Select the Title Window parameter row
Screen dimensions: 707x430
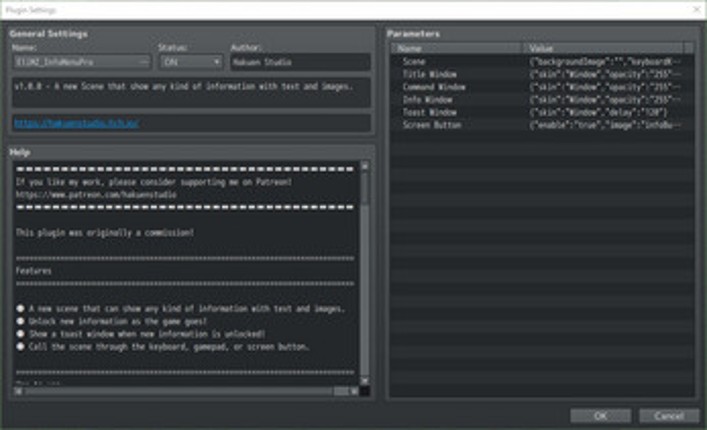pos(542,74)
